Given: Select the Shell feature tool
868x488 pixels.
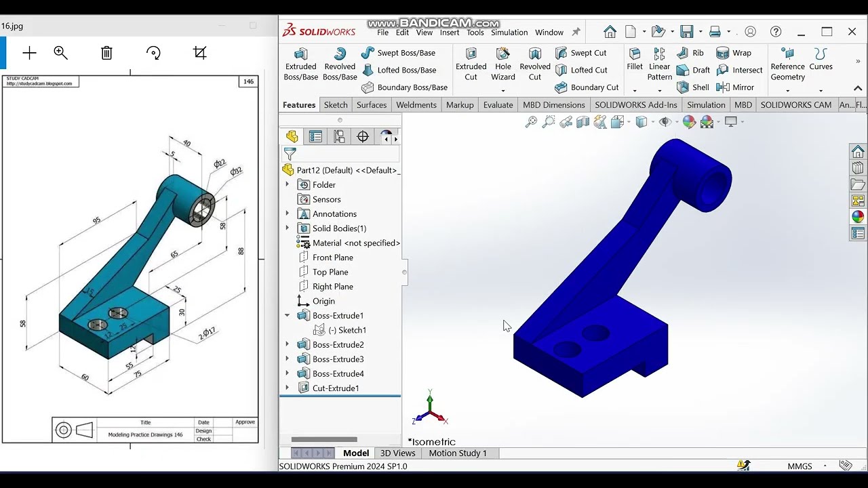Looking at the screenshot, I should click(692, 87).
